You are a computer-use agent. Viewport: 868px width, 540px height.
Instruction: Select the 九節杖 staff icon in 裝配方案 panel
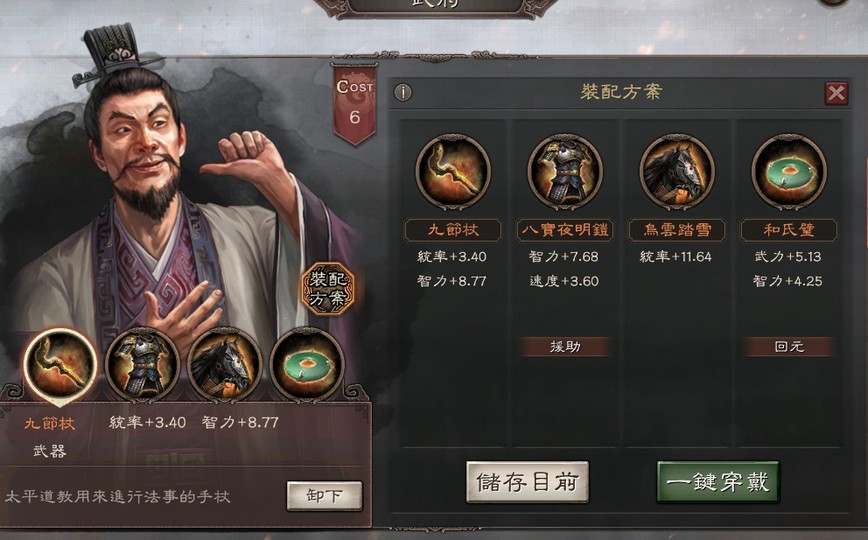pos(453,172)
